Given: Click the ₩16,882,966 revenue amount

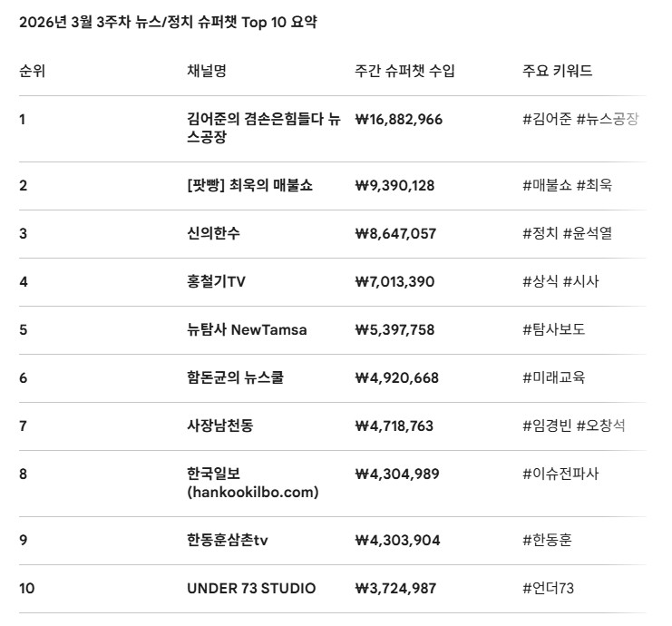Looking at the screenshot, I should coord(398,119).
